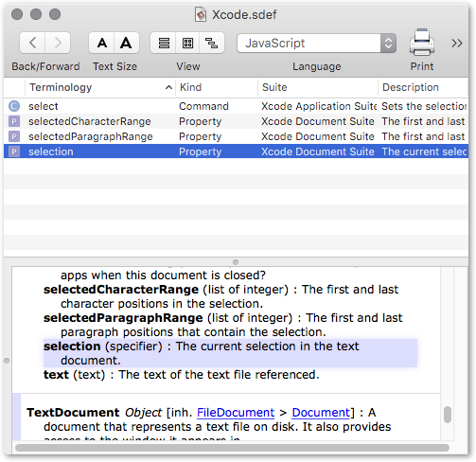Image resolution: width=476 pixels, height=462 pixels.
Task: Go forward with the Forward arrow button
Action: 58,43
